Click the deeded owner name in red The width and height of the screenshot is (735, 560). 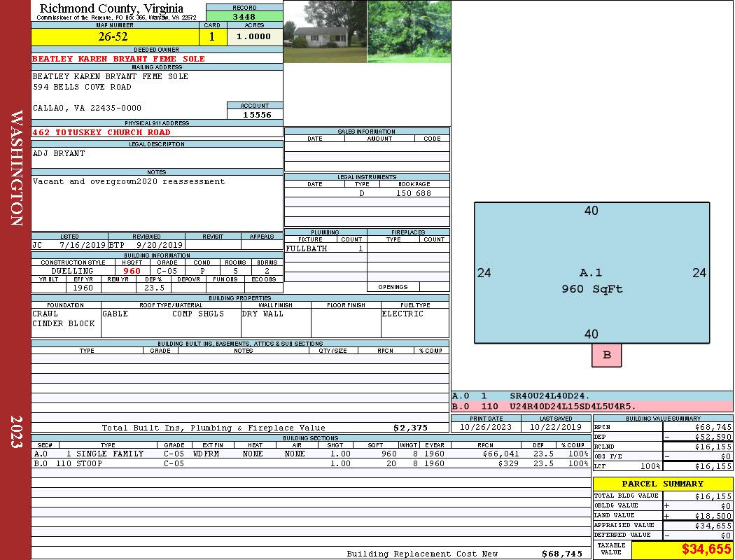tap(119, 59)
